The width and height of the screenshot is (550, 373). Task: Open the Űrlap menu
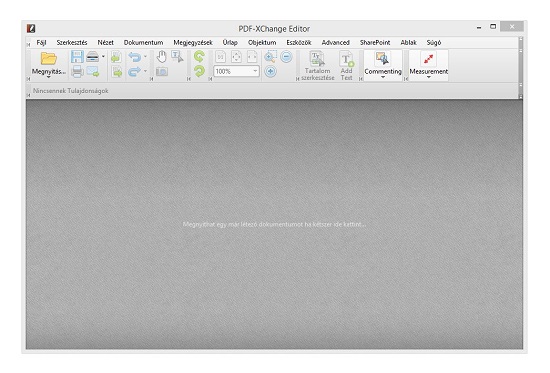(230, 42)
